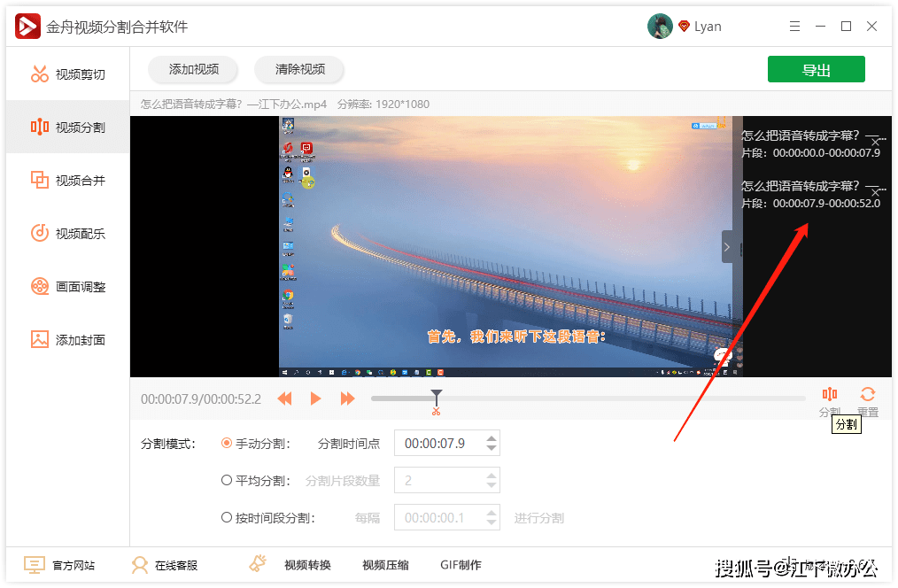Click the green 导出 export button
Screen dimensions: 898x588
coord(817,70)
